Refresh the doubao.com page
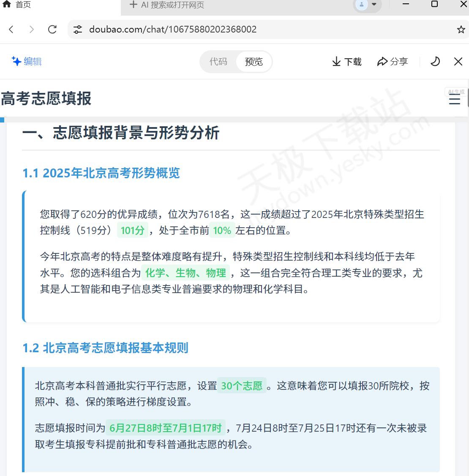 click(52, 29)
